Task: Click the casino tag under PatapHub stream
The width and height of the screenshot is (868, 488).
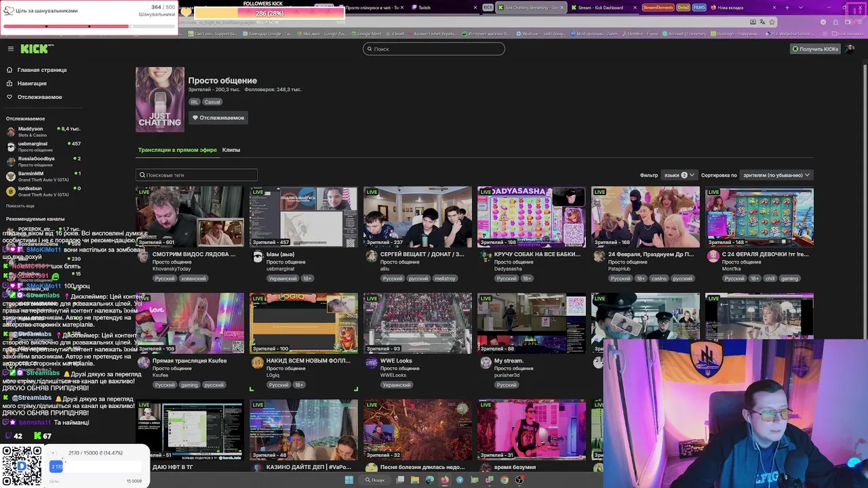Action: click(x=658, y=279)
